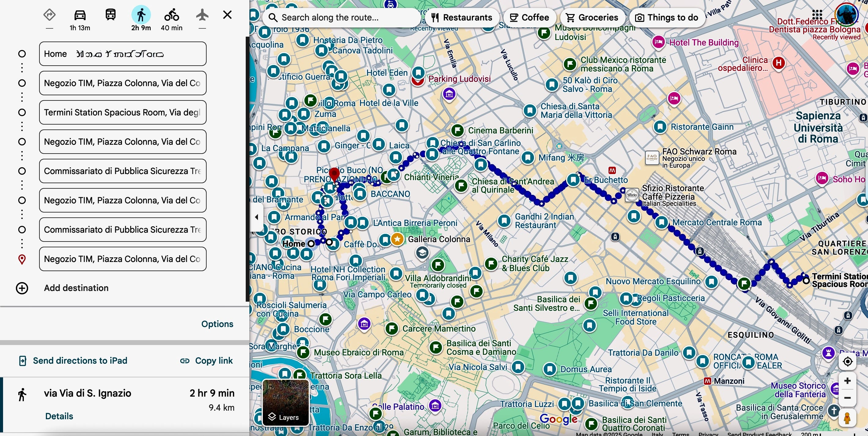
Task: Switch to transit directions
Action: tap(111, 15)
